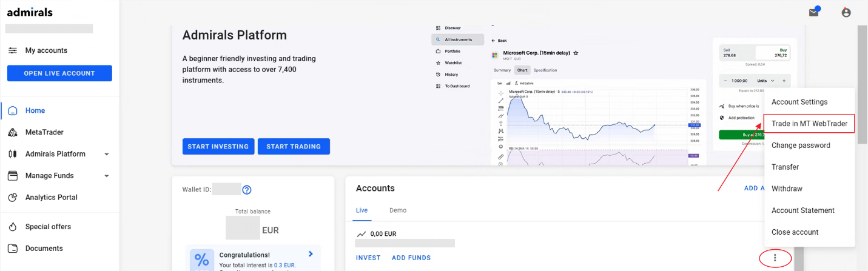Click the ADD FUNDS link

(411, 258)
